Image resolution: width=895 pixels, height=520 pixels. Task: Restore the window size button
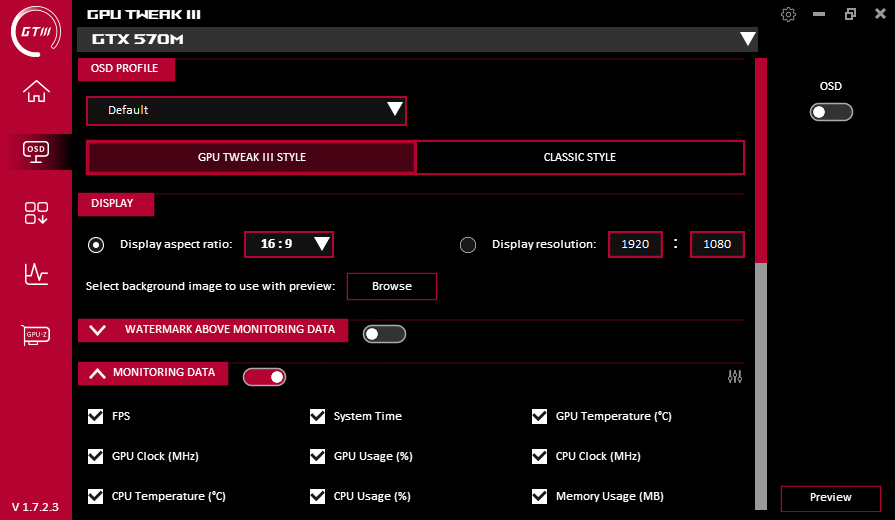[850, 14]
